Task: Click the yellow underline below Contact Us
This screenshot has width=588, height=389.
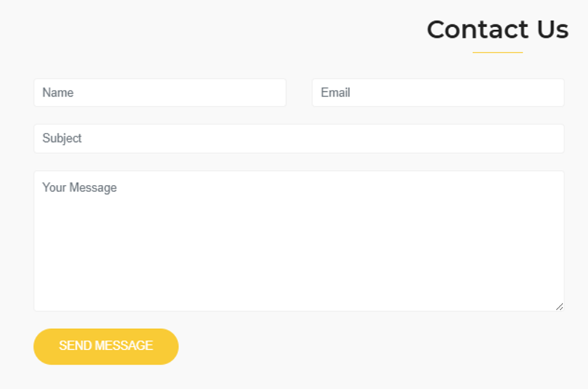Action: (497, 53)
